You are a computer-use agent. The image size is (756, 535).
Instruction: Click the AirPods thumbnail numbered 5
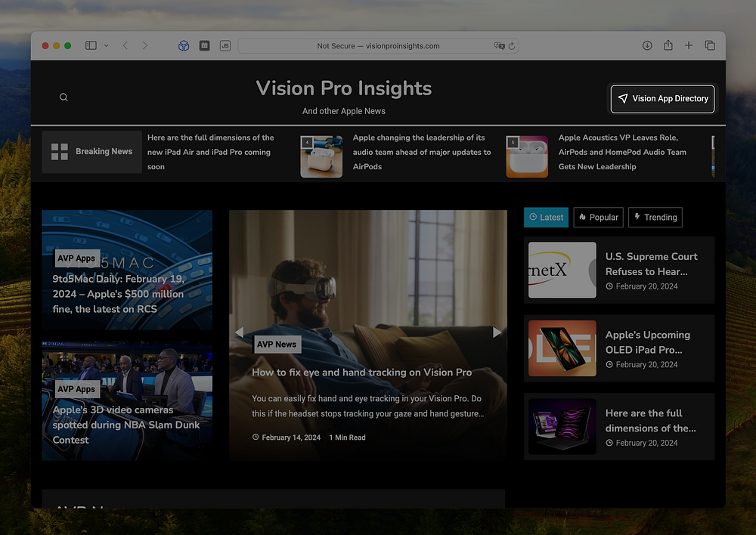(x=527, y=156)
